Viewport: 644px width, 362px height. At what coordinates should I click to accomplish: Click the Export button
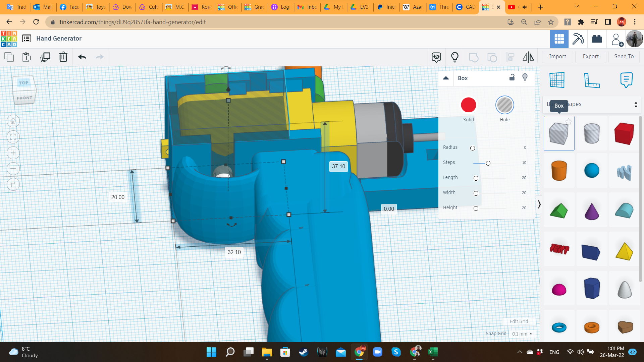(590, 57)
